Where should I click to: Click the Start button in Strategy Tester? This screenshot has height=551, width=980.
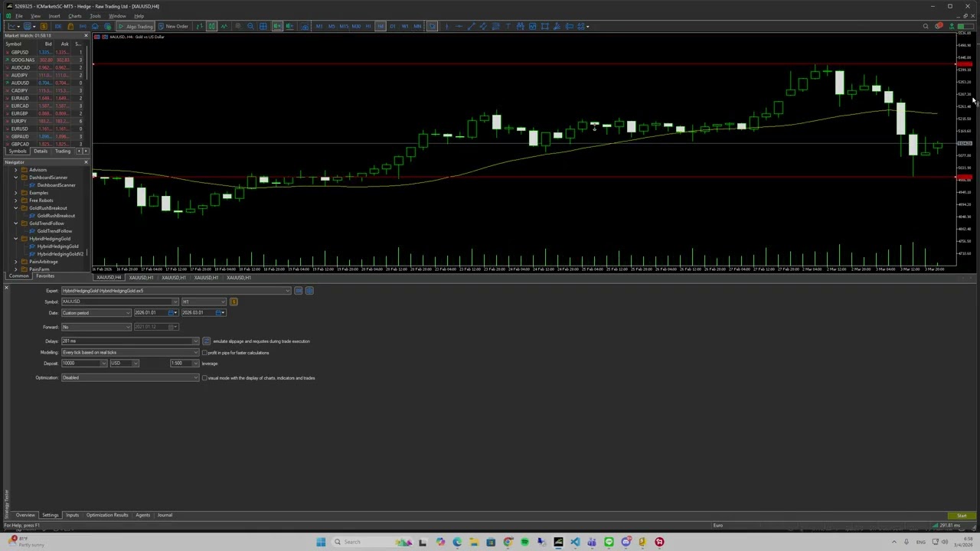pos(962,516)
